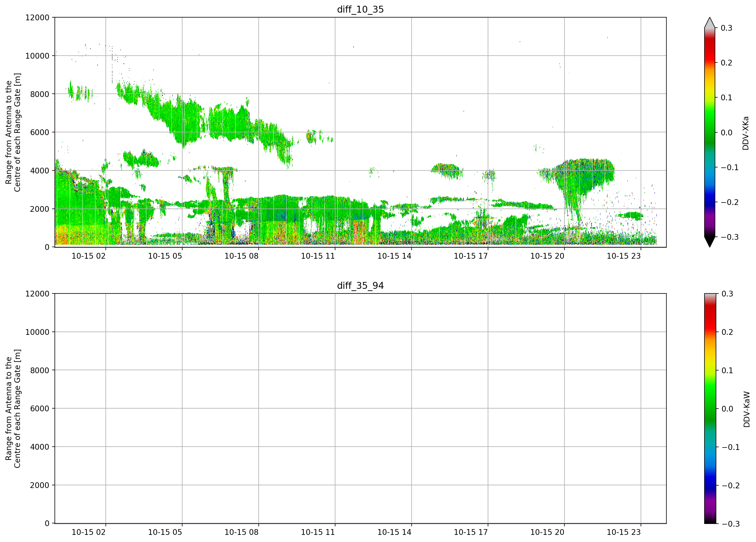Viewport: 756px width, 542px height.
Task: Click the 10-15 02 tick label in top plot
Action: tap(88, 256)
